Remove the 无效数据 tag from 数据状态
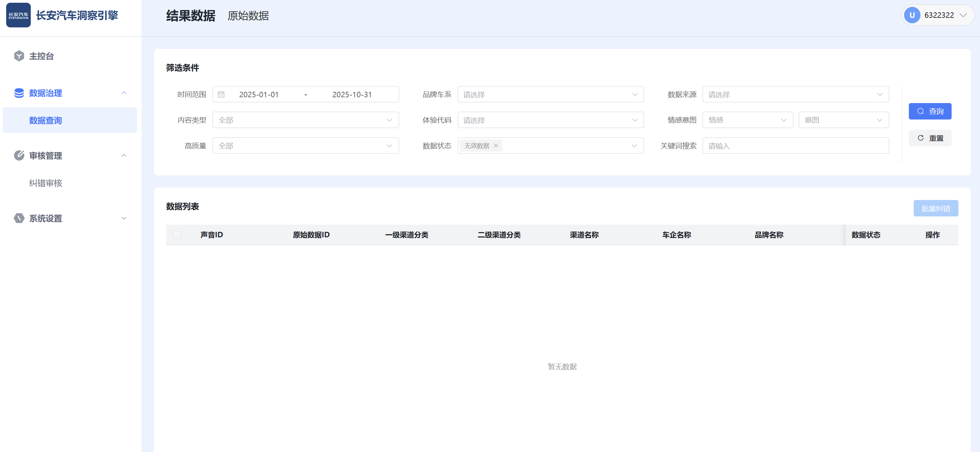Viewport: 980px width, 452px height. (496, 146)
